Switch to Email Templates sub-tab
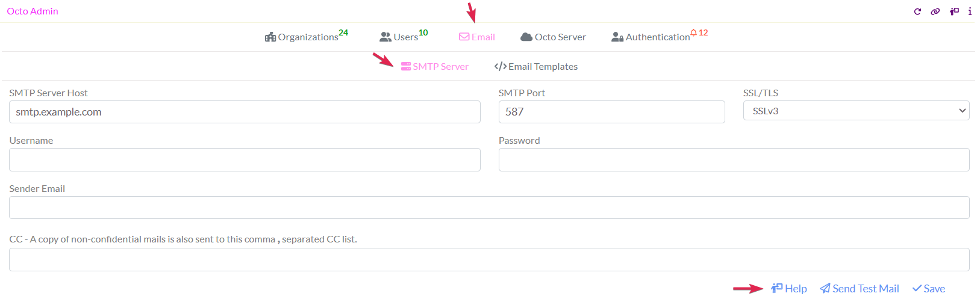The image size is (980, 305). click(x=536, y=67)
